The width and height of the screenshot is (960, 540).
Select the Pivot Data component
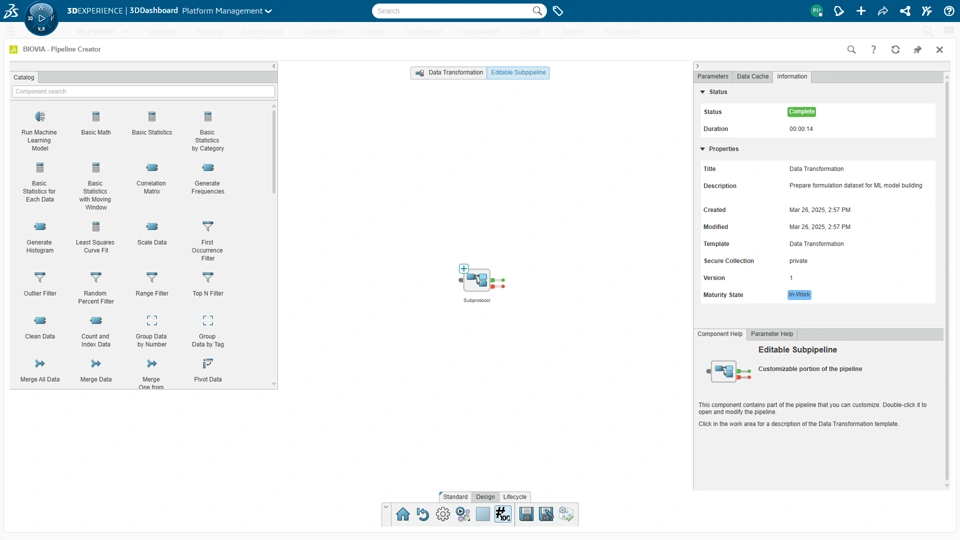208,370
